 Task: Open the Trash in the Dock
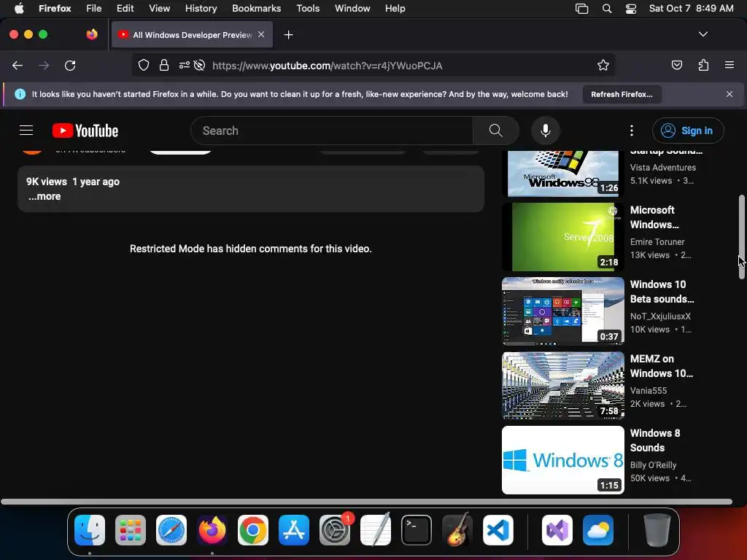click(x=657, y=530)
